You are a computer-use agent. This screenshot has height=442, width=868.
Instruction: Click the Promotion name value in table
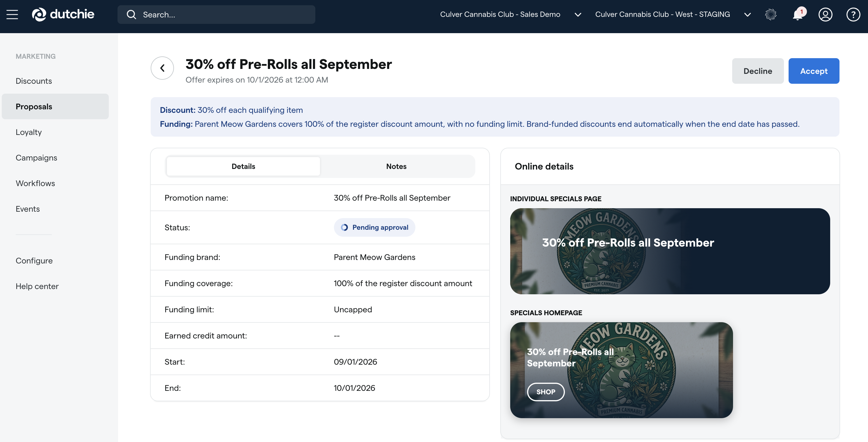point(392,198)
